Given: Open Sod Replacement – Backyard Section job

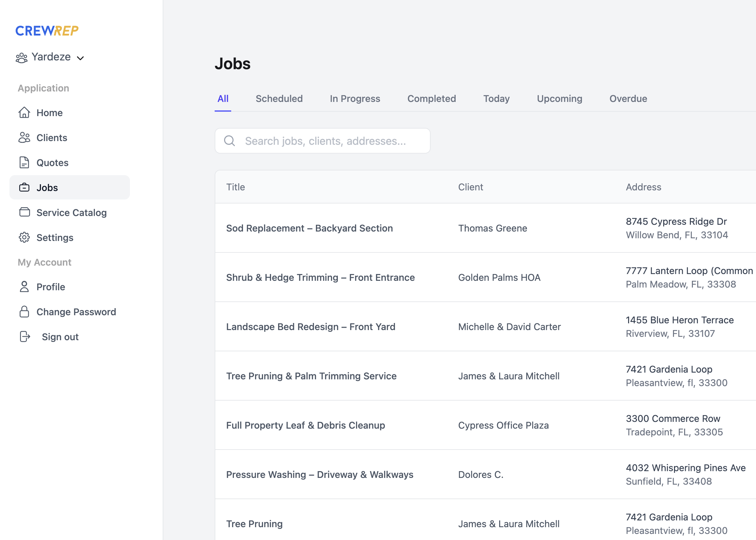Looking at the screenshot, I should click(309, 228).
